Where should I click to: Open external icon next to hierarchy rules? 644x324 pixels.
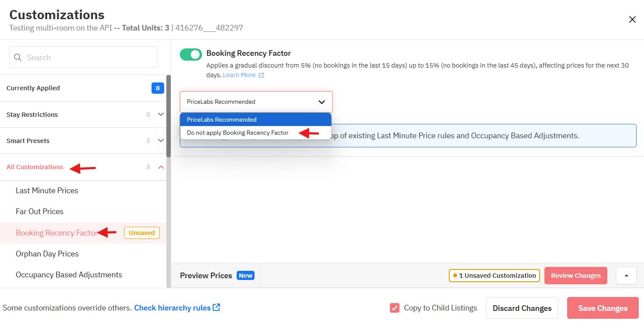point(216,307)
